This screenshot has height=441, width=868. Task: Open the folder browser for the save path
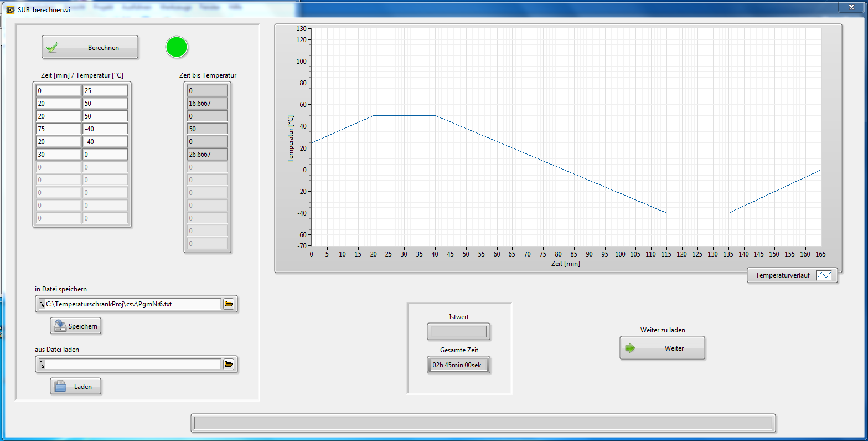tap(229, 304)
